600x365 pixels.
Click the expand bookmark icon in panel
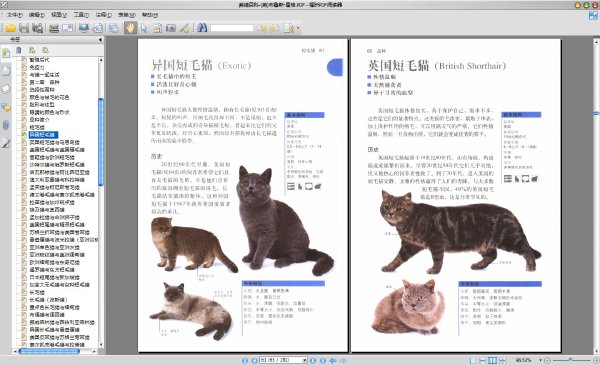[x=32, y=50]
